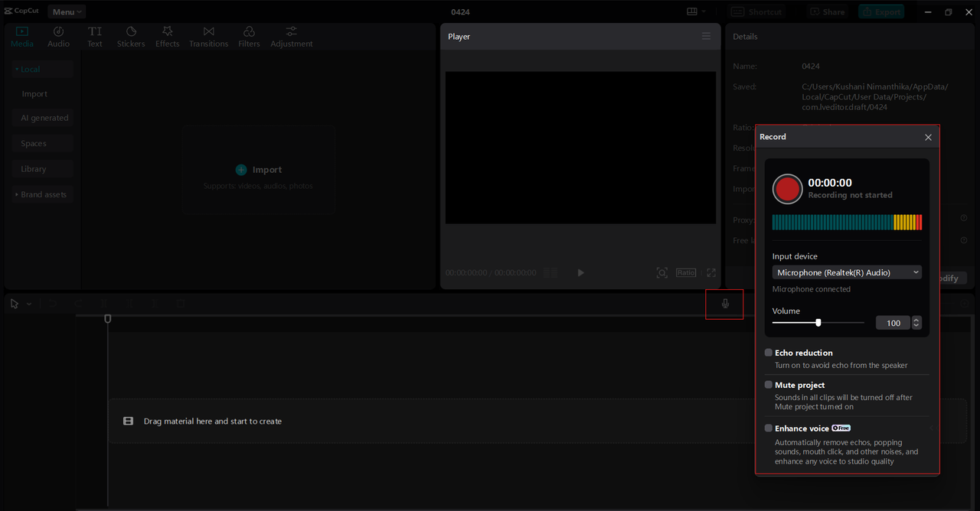
Task: Click the Share button
Action: pos(827,11)
